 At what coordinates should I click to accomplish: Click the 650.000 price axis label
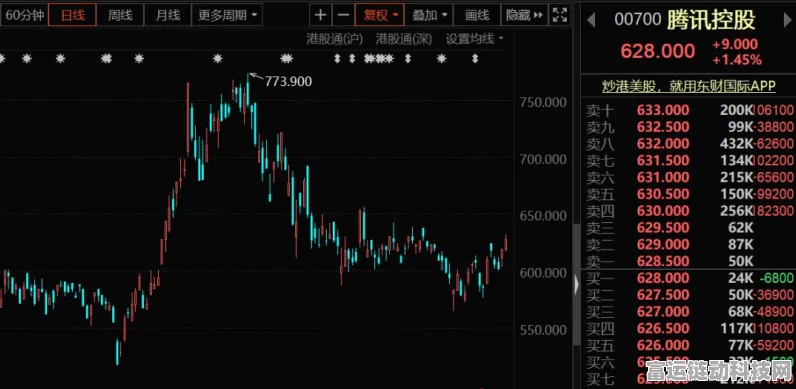[x=543, y=216]
